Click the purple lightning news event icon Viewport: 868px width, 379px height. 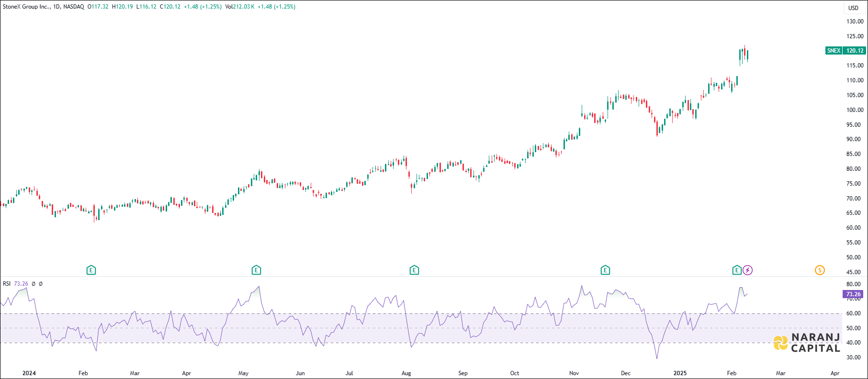[748, 270]
